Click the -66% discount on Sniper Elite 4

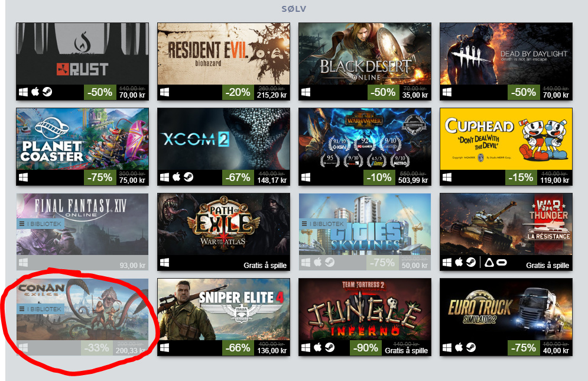click(238, 348)
